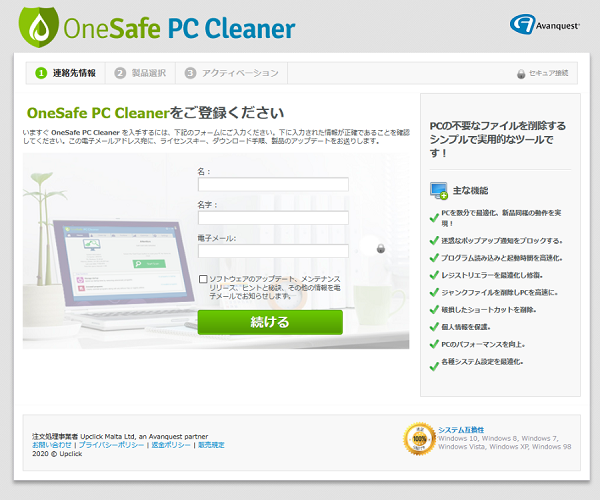Open the 返金ポリシー link
600x500 pixels.
click(171, 445)
